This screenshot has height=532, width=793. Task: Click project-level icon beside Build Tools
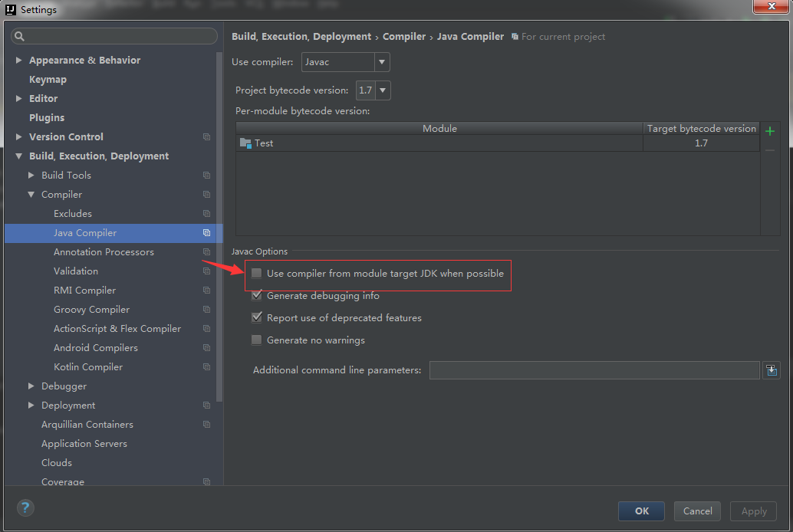pyautogui.click(x=206, y=175)
